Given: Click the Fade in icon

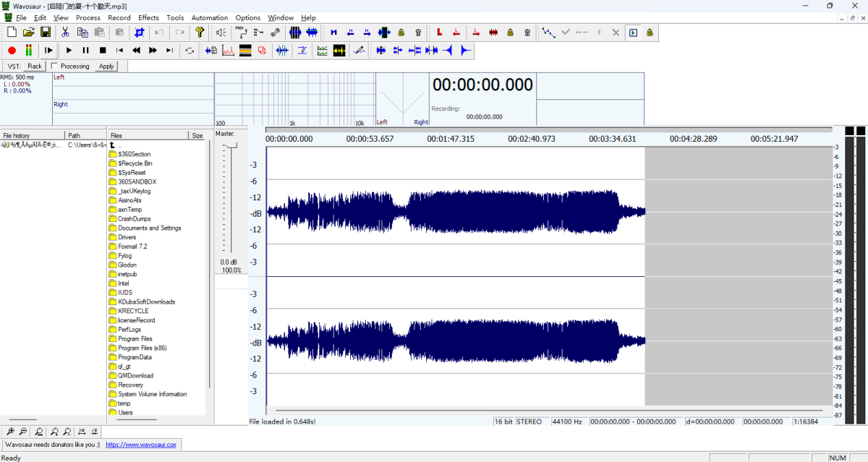Looking at the screenshot, I should [x=448, y=51].
